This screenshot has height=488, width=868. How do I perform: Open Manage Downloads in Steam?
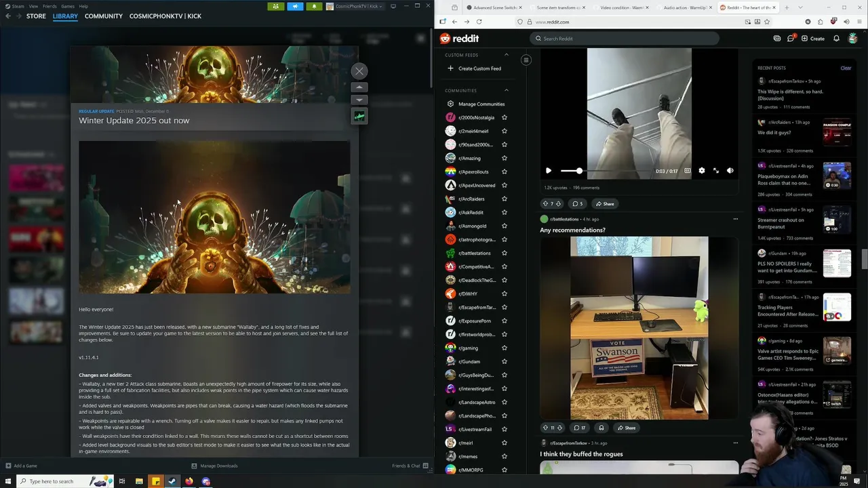[x=214, y=466]
